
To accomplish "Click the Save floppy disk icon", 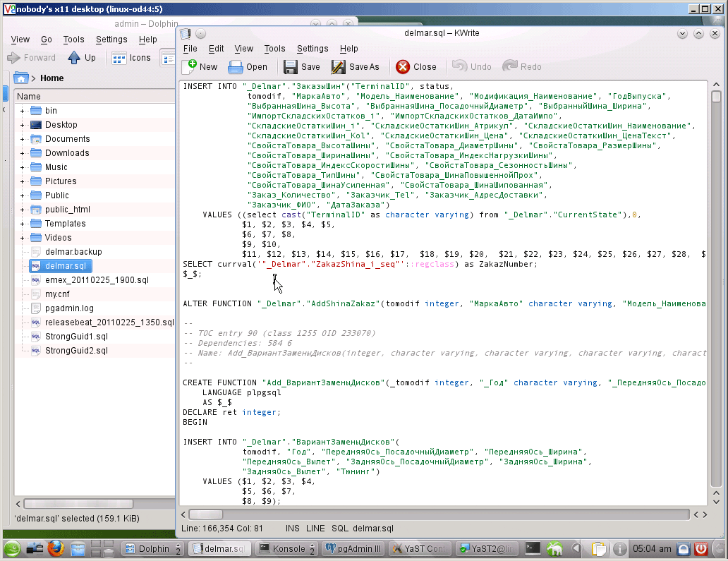I will pyautogui.click(x=291, y=67).
